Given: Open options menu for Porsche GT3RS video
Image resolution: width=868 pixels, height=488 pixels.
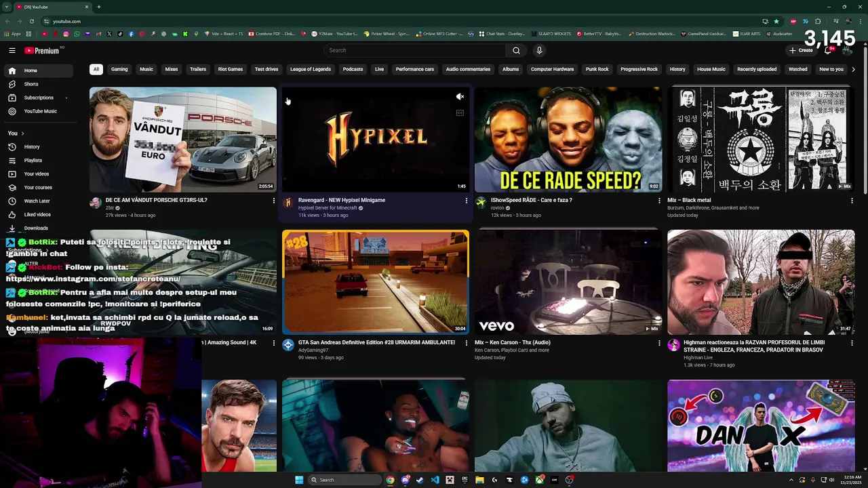Looking at the screenshot, I should coord(273,201).
